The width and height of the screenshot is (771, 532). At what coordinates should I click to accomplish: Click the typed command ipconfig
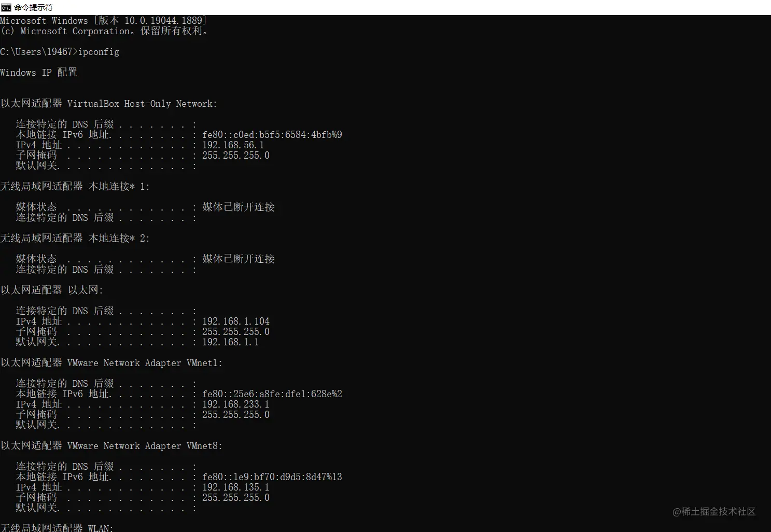click(x=99, y=52)
